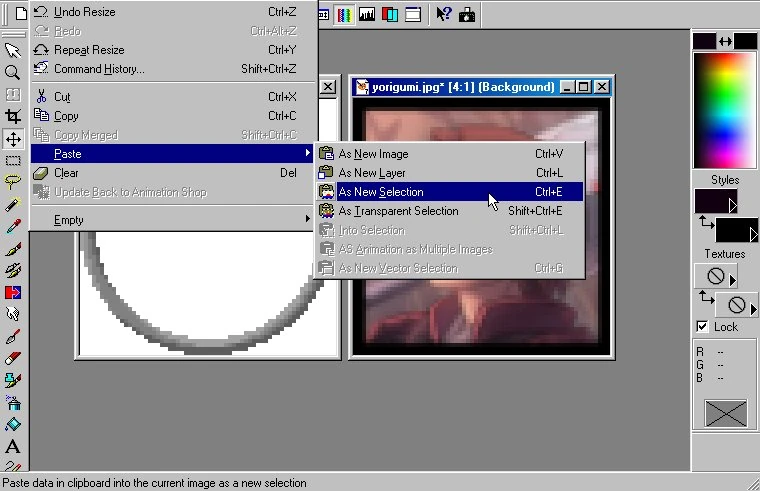Toggle the Color Palette toolbar icon
The height and width of the screenshot is (491, 760).
coord(344,15)
